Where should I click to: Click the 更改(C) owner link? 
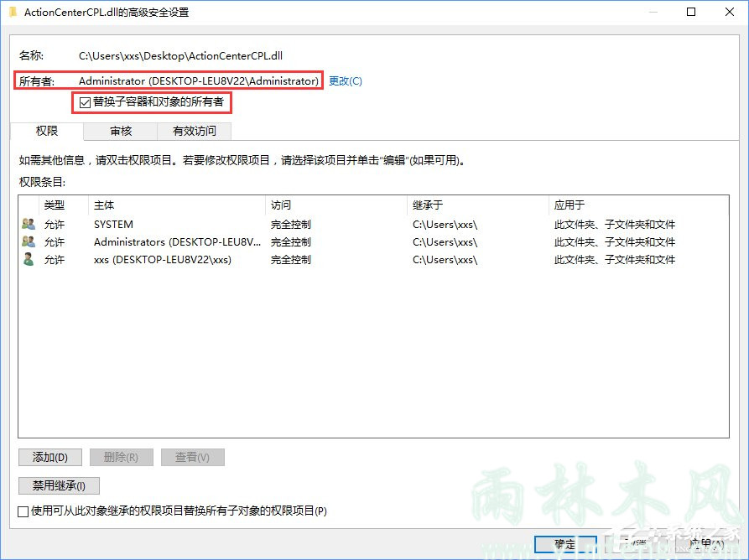[x=346, y=81]
